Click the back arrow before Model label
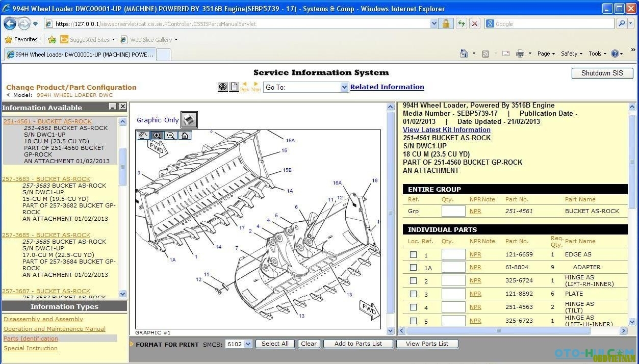The height and width of the screenshot is (364, 639). (8, 95)
